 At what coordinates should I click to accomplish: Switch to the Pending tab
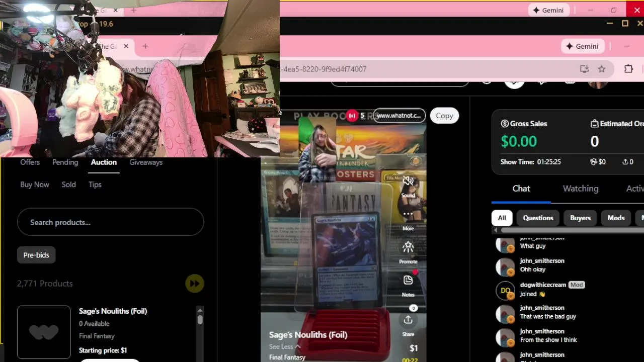click(65, 162)
